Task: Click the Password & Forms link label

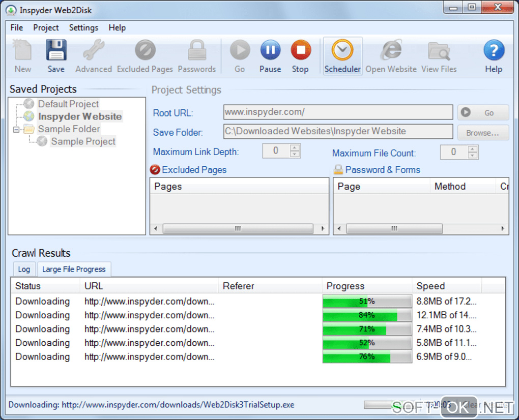Action: click(x=383, y=170)
